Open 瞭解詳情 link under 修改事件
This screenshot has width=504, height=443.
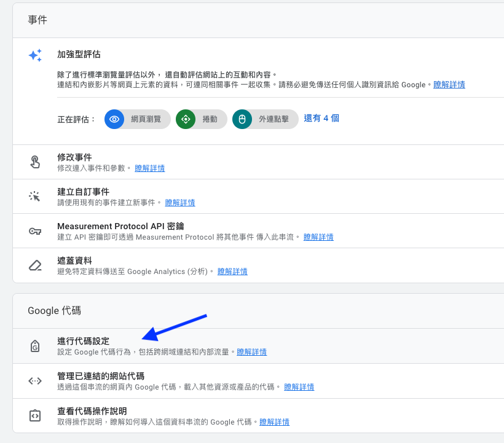150,168
